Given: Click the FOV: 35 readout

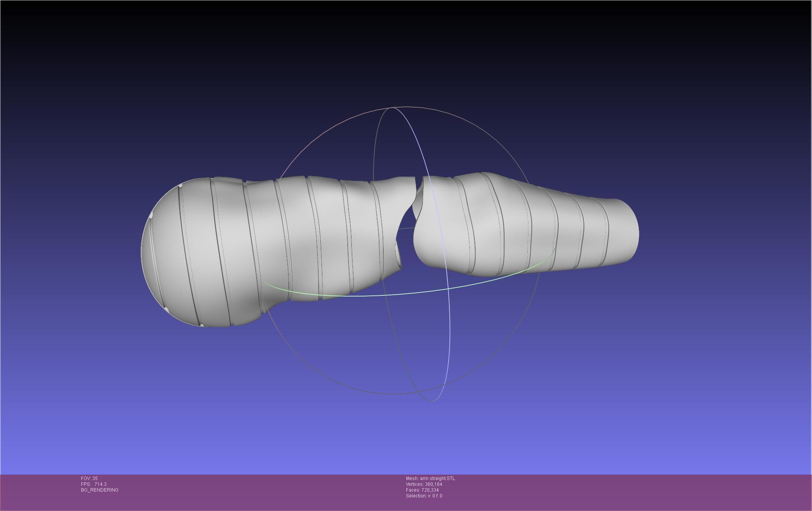Looking at the screenshot, I should [x=89, y=478].
